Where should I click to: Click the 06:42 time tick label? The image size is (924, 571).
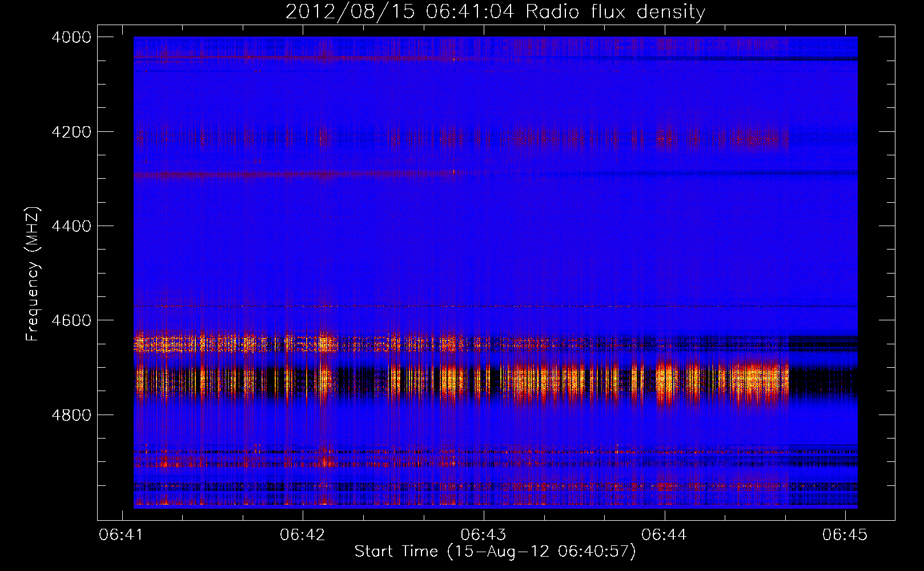(302, 534)
